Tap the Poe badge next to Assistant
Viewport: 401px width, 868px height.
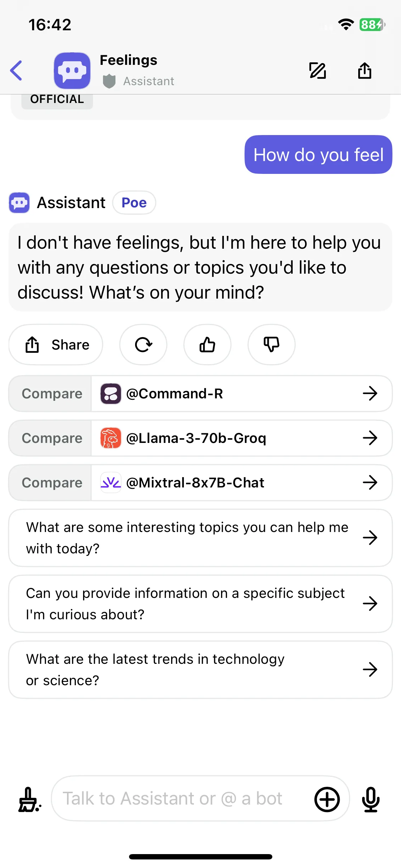[x=134, y=202]
